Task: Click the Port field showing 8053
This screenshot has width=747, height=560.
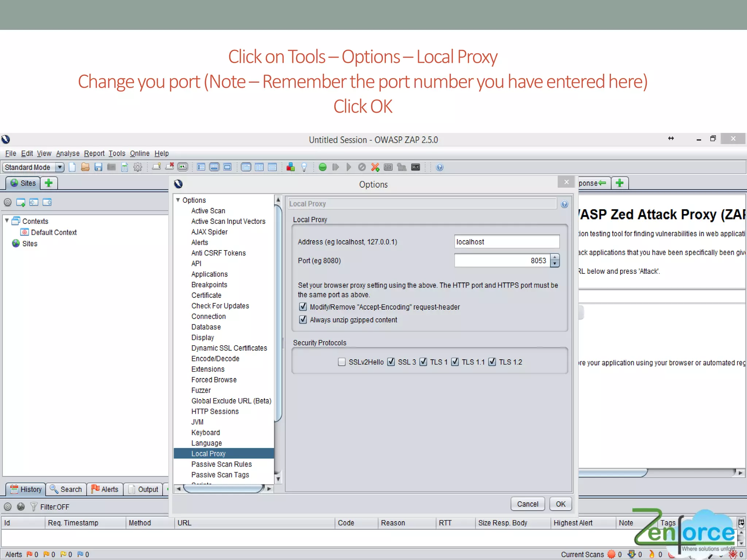Action: click(x=502, y=260)
